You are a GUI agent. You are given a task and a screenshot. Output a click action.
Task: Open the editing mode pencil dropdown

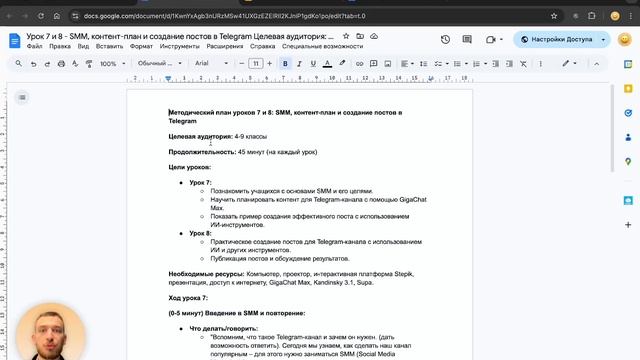point(569,63)
